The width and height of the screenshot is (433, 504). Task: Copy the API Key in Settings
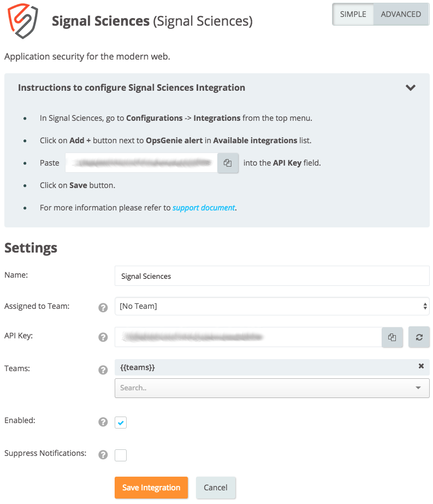392,337
